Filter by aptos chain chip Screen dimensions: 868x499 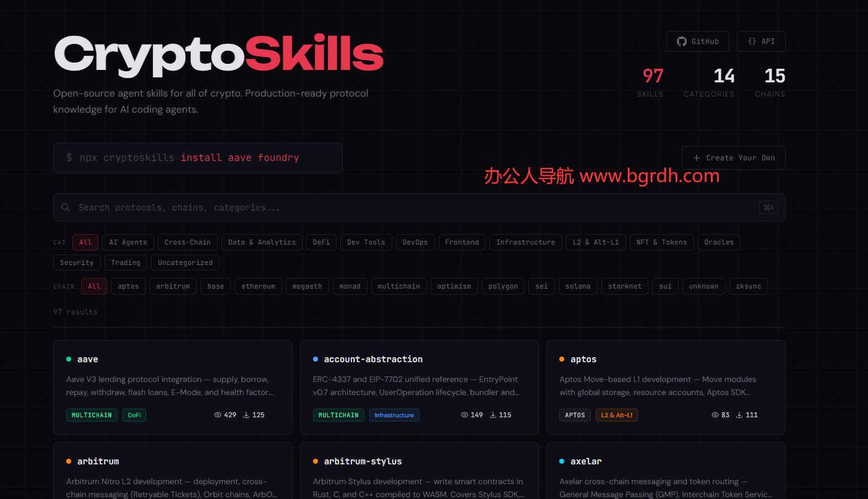click(129, 286)
